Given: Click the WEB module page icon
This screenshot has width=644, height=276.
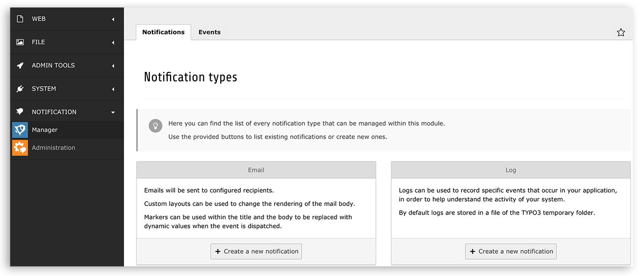Looking at the screenshot, I should click(x=20, y=19).
